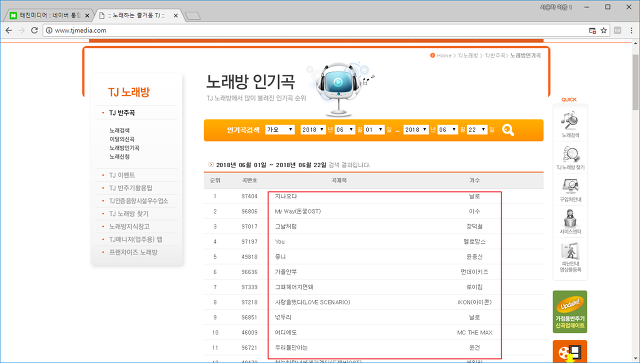640x363 pixels.
Task: Switch to the 노래하는 즐거움 TJ tab
Action: 137,16
